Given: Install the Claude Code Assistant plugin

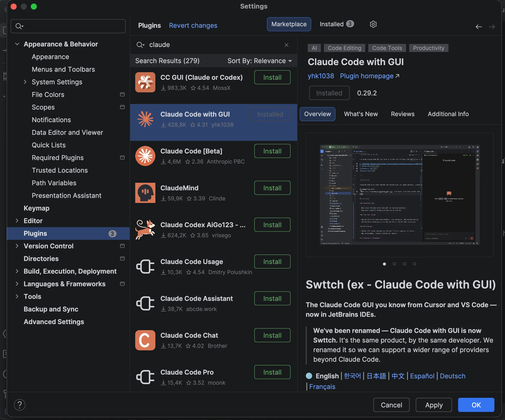Looking at the screenshot, I should click(272, 298).
